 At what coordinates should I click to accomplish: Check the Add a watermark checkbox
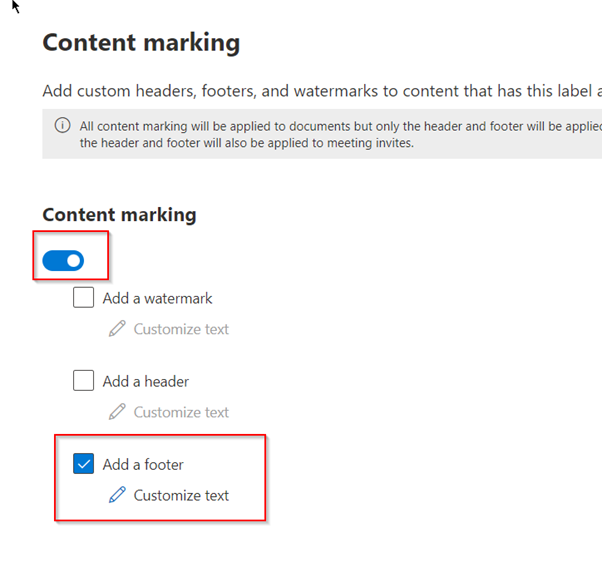[x=84, y=298]
